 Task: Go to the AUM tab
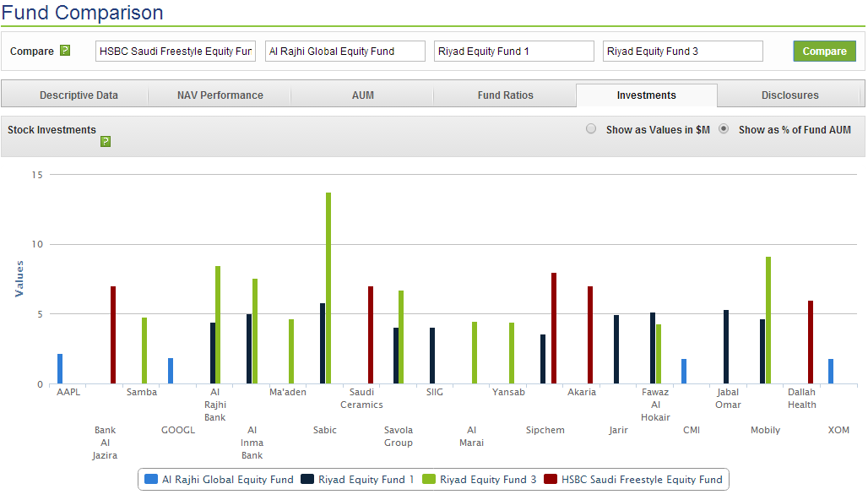(362, 95)
